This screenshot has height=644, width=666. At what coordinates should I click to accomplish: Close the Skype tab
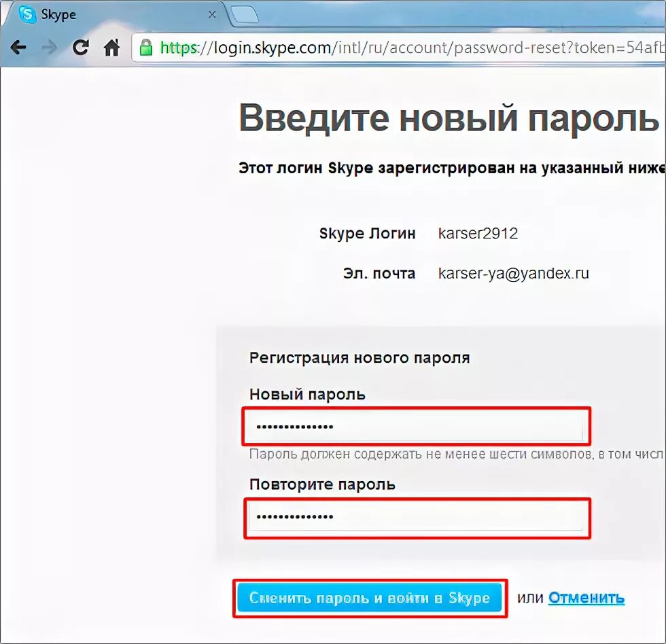(212, 14)
